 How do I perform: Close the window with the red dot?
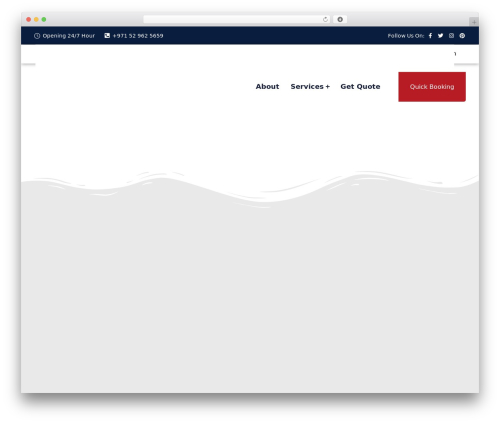[x=29, y=19]
